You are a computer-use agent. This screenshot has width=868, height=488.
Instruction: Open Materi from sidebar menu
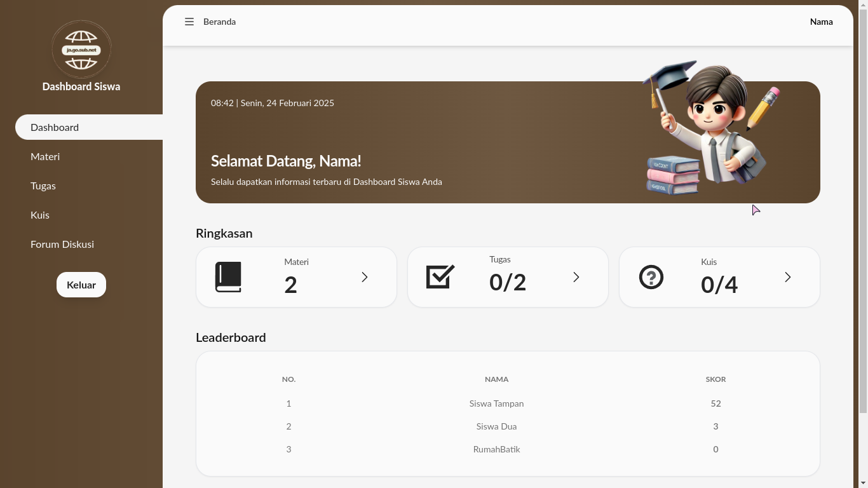[45, 156]
